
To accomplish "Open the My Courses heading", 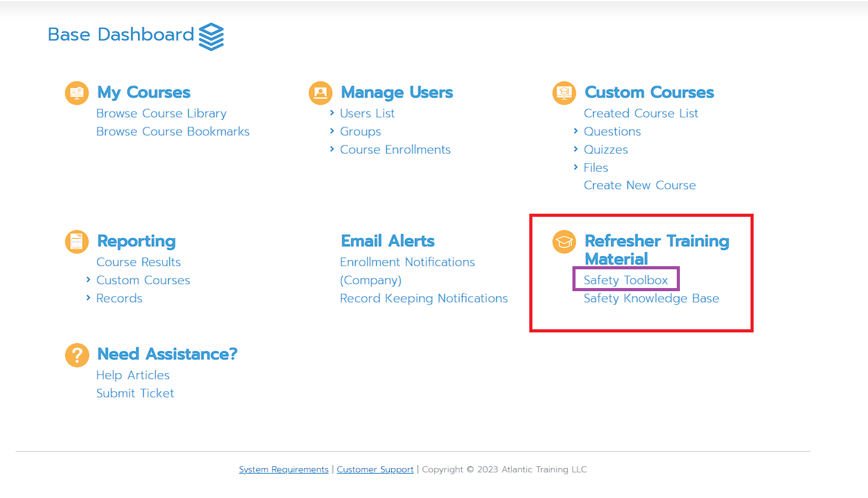I will 144,92.
